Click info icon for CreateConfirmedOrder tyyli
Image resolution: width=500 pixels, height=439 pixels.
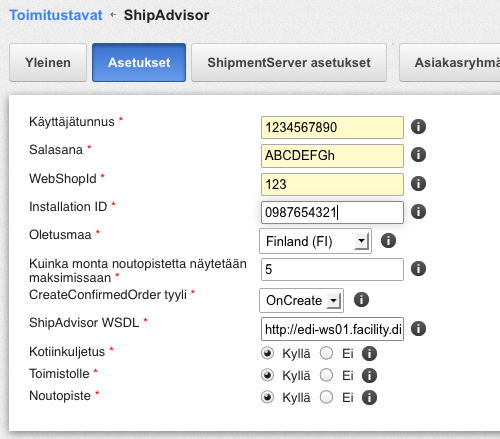361,300
